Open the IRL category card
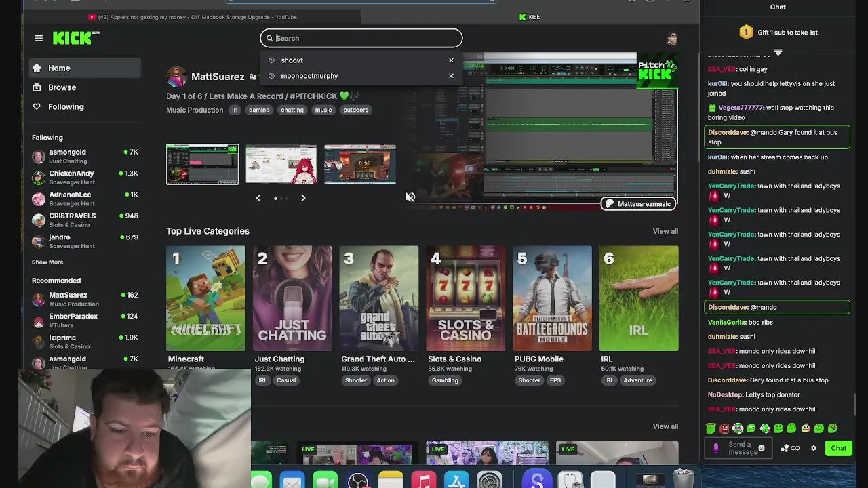868x488 pixels. 639,298
